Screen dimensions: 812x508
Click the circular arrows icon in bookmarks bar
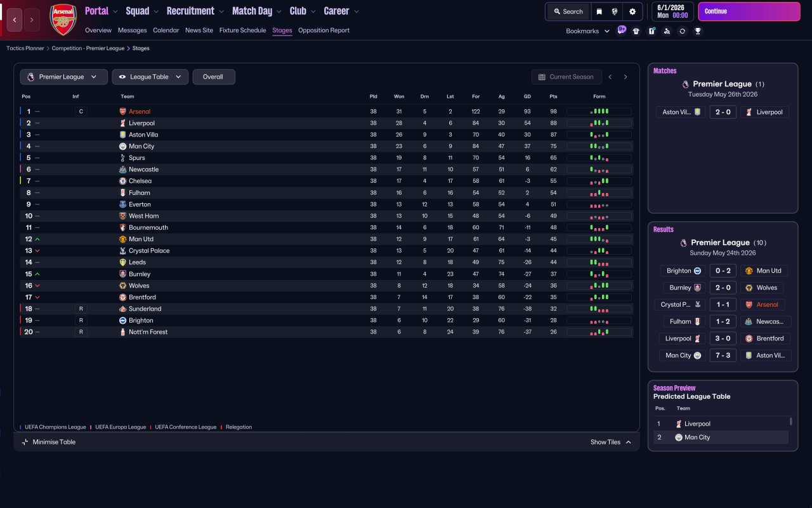[683, 31]
